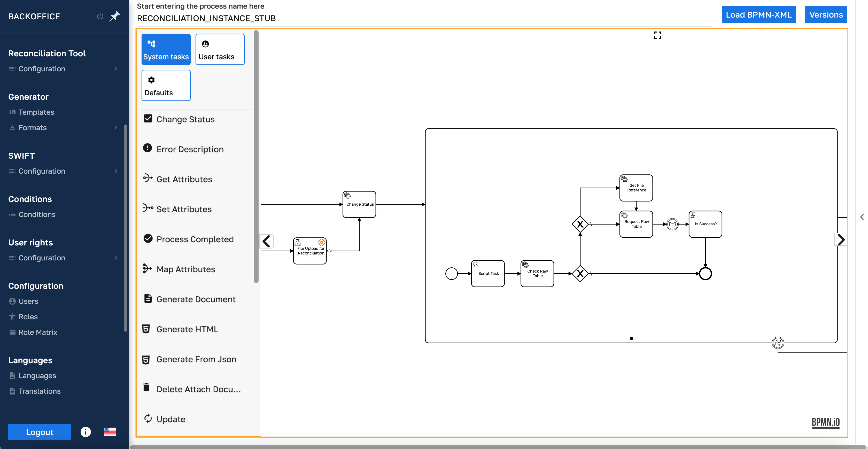Toggle the sidebar pin icon

[x=114, y=16]
